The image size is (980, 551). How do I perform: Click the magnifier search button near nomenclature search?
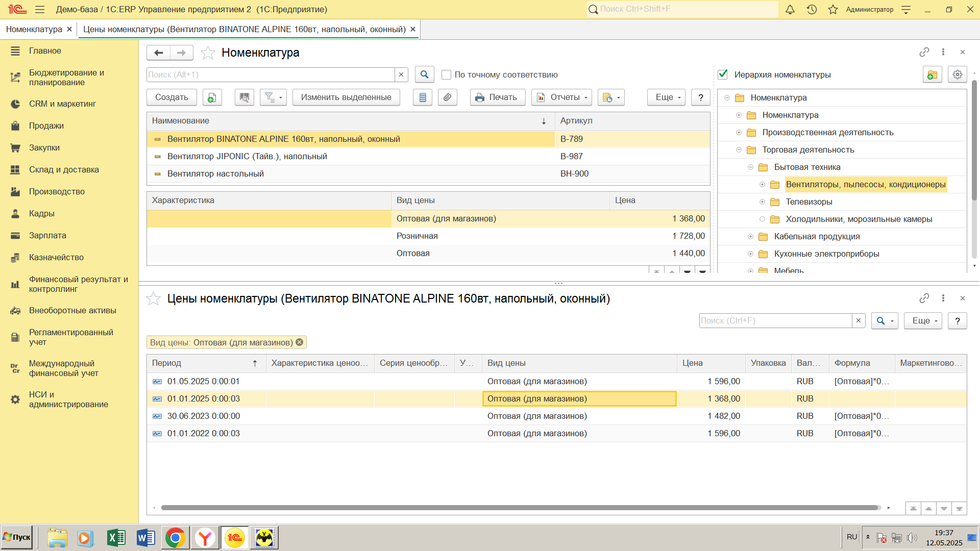click(424, 74)
